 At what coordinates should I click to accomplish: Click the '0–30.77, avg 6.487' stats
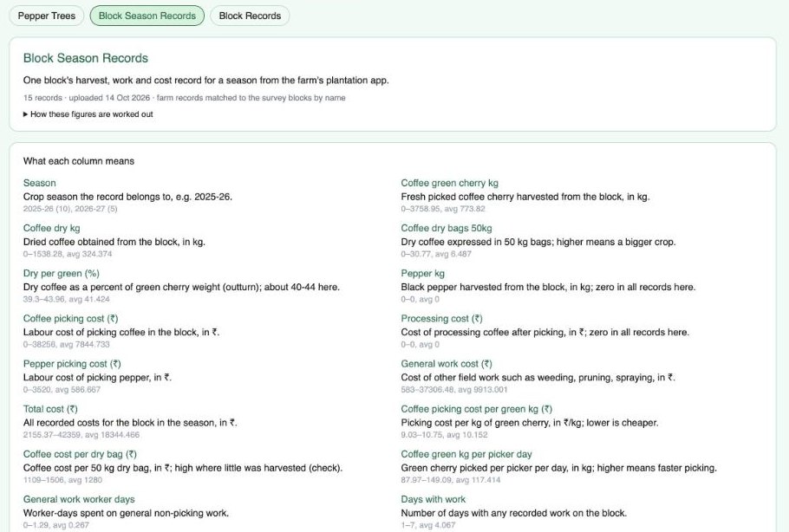click(x=436, y=254)
